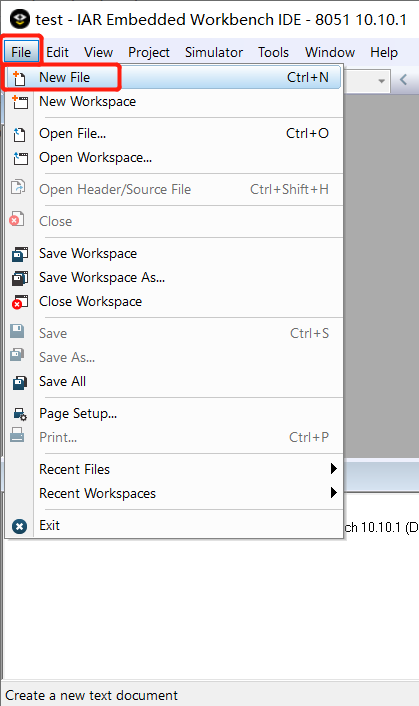Click the Close Workspace red-x icon

coord(19,302)
